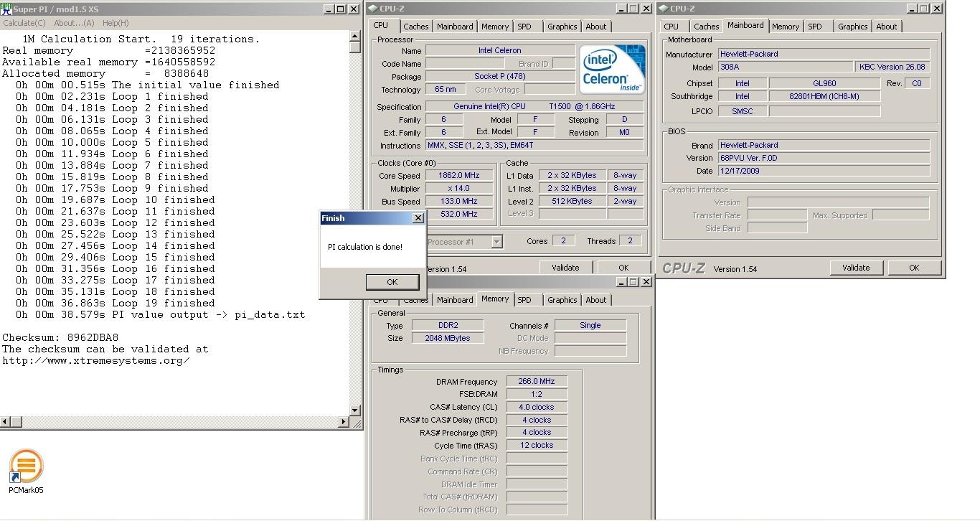Click 'http://www.xtremesystems.org/' text in Super PI
The image size is (980, 521).
coord(95,360)
